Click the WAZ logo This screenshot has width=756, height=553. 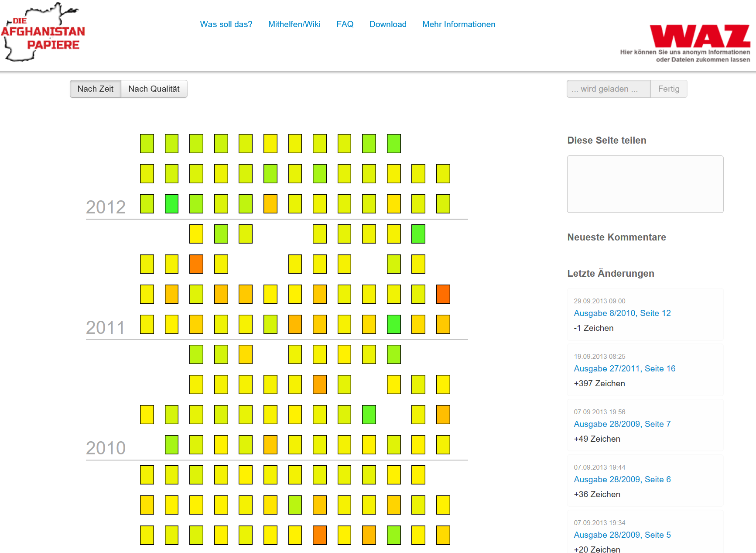click(x=700, y=36)
